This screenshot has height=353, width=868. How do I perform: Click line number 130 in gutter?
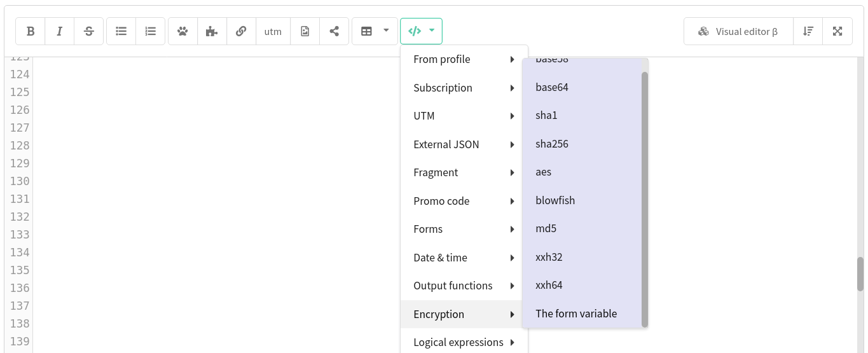(x=20, y=181)
